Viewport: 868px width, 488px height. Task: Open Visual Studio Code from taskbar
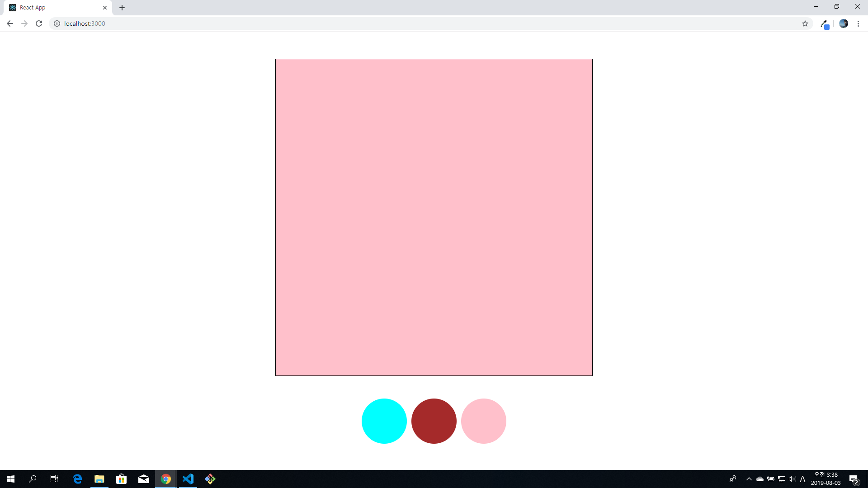pos(188,479)
